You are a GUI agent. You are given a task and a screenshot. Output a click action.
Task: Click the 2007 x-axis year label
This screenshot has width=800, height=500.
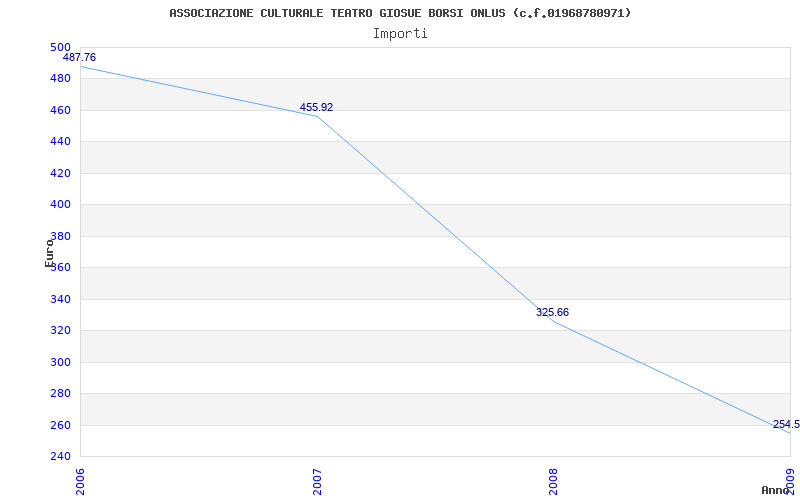coord(317,482)
